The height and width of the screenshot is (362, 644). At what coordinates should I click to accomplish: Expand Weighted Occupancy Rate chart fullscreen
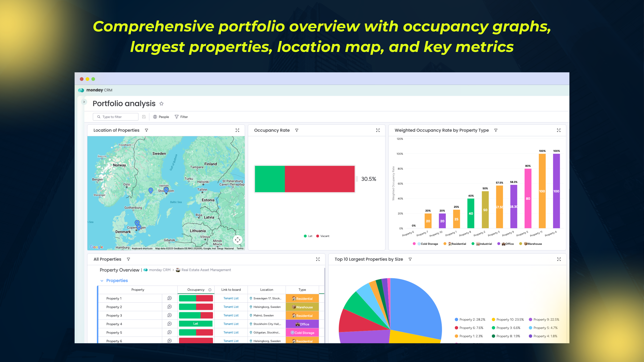coord(559,130)
